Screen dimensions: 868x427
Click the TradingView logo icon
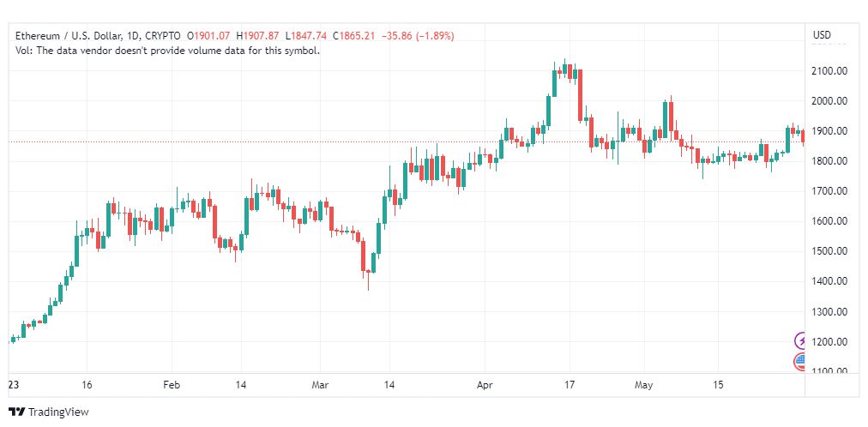pyautogui.click(x=16, y=412)
